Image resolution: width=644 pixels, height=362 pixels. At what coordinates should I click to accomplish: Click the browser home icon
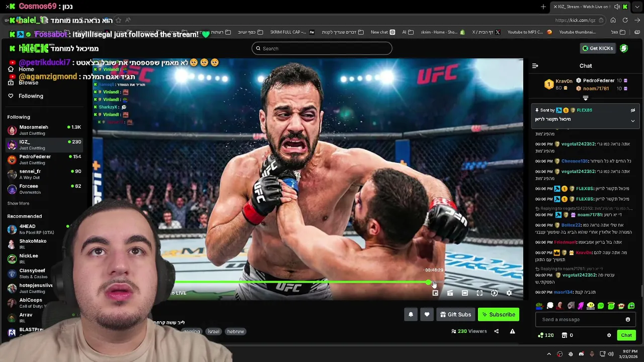click(x=613, y=20)
